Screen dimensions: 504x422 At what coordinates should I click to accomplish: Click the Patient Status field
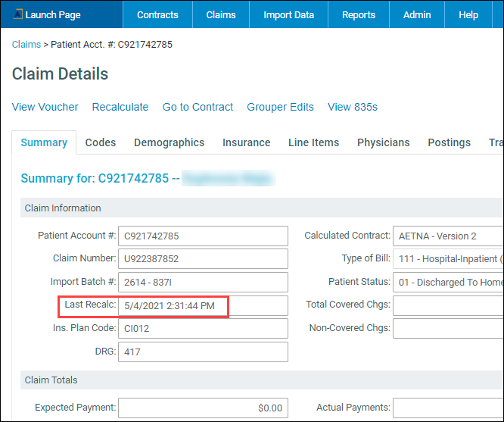coord(448,282)
